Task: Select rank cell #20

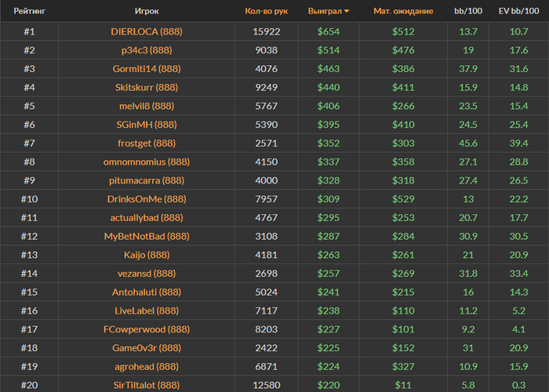Action: point(30,385)
